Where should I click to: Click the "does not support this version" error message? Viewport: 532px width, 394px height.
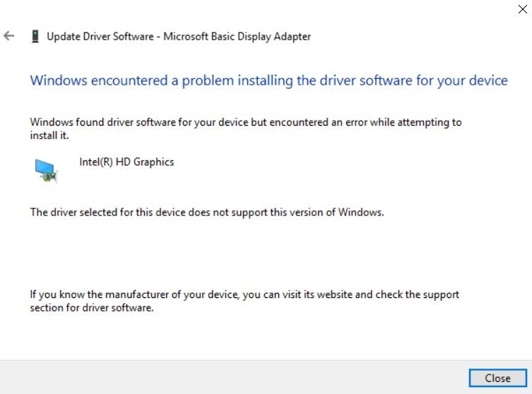click(207, 212)
